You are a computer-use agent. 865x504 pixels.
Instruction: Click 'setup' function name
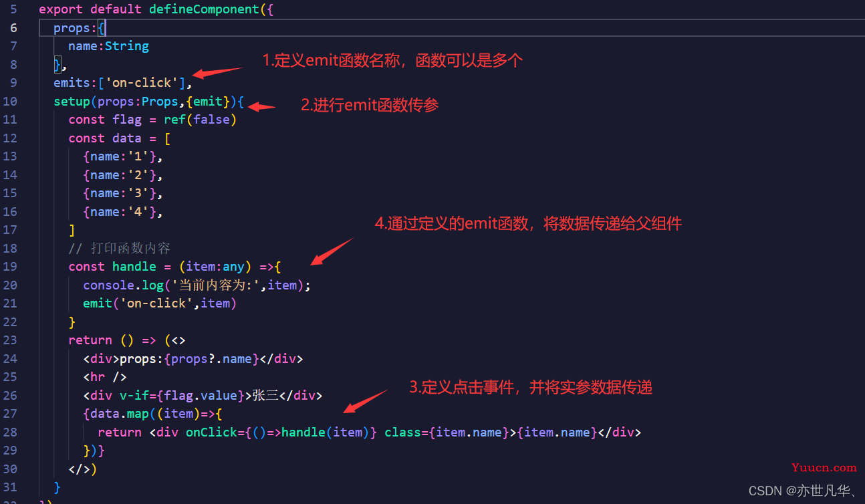72,102
